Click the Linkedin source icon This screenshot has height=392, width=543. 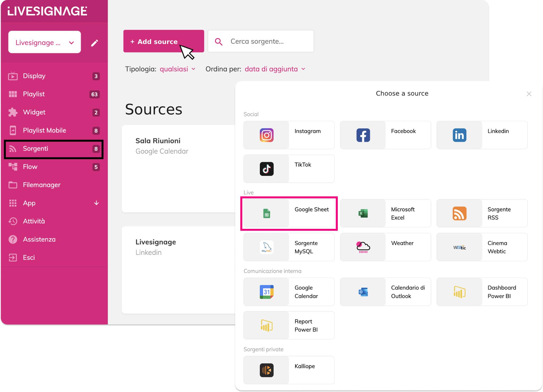[x=459, y=135]
